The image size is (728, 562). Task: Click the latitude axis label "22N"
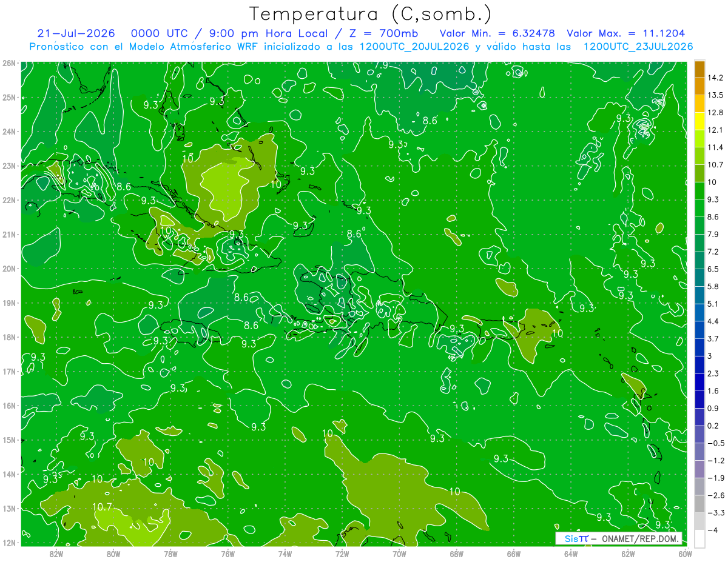coord(8,200)
